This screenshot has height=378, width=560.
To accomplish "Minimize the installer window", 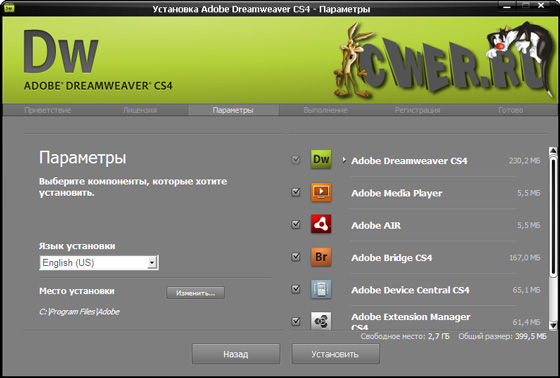I will 507,6.
